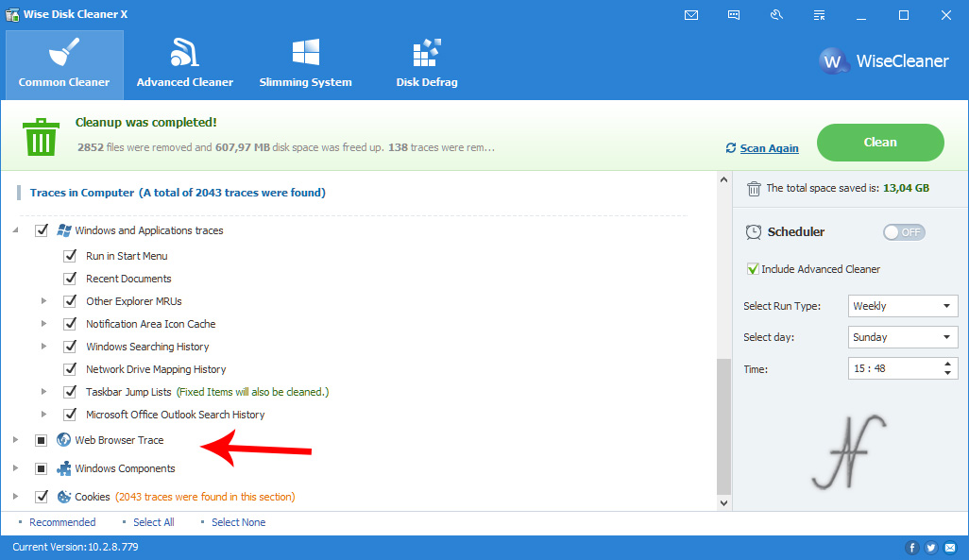
Task: Click the list scrollbar up arrow
Action: tap(723, 179)
